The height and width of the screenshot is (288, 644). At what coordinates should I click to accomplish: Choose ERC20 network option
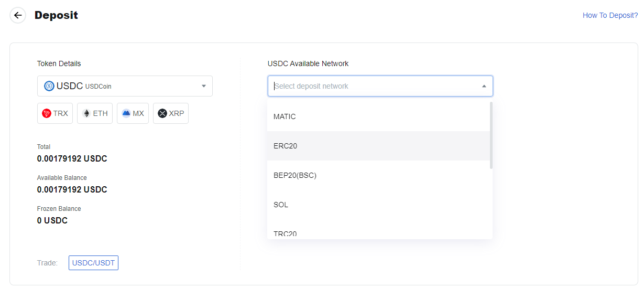coord(378,146)
